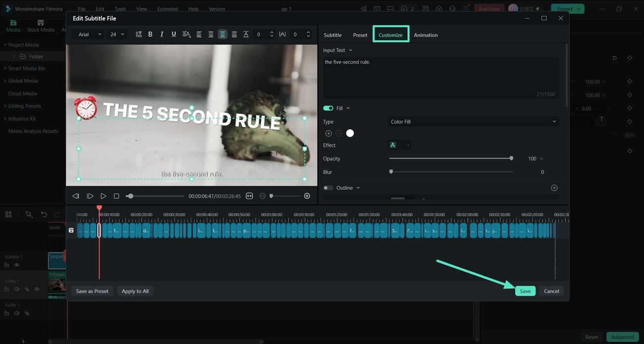Open the font size 24 dropdown
Viewport: 644px width, 344px height.
117,34
